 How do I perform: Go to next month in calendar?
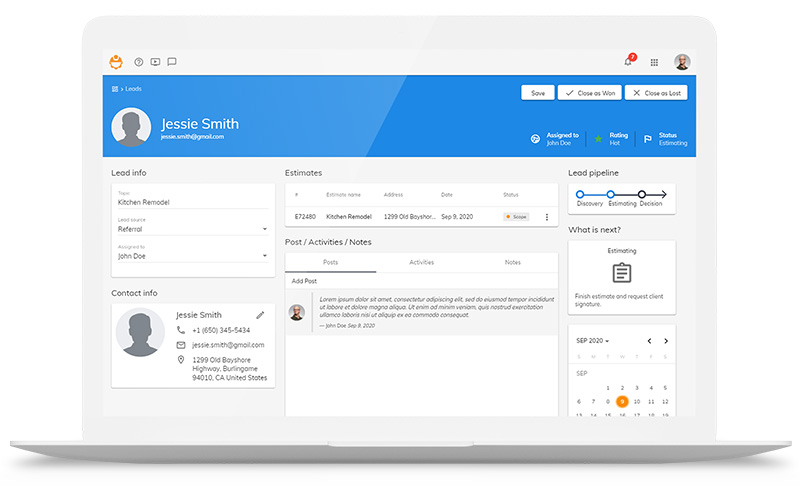point(666,341)
